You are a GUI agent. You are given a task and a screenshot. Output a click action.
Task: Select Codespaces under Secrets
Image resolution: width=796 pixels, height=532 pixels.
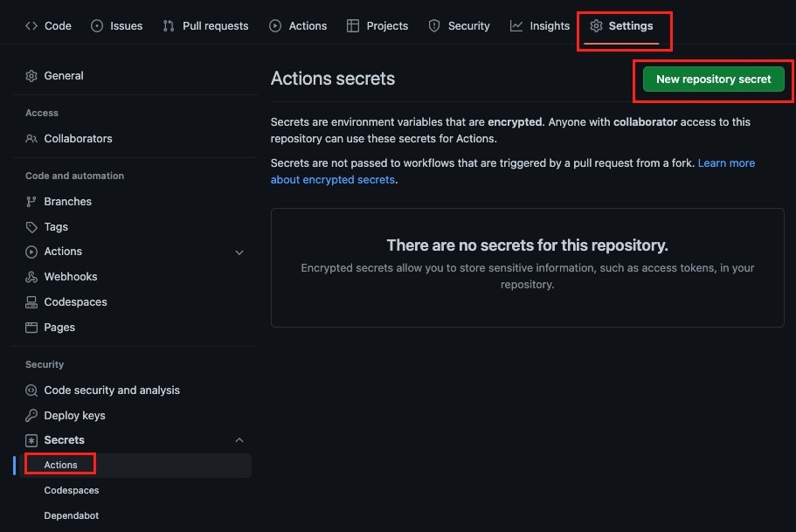click(72, 490)
